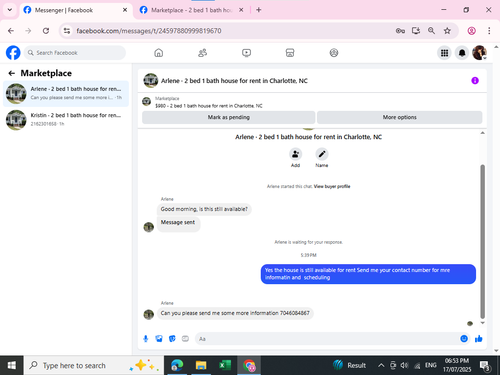
Task: Open the Marketplace icon in top navigation
Action: pos(290,53)
